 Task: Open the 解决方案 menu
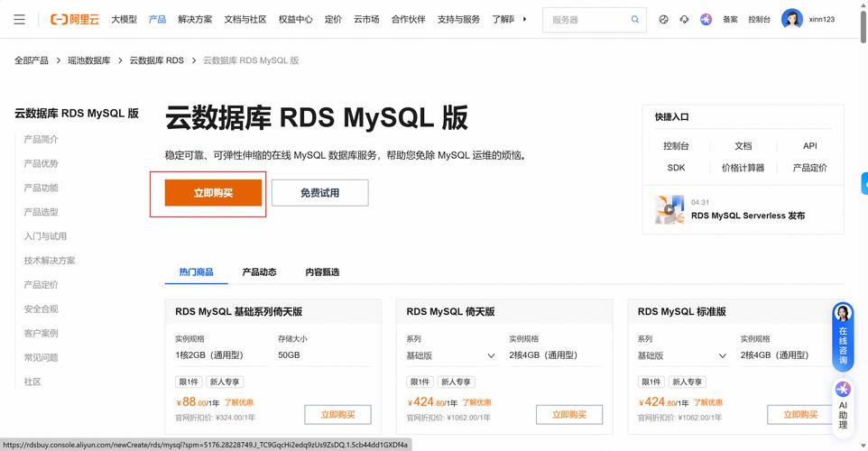click(x=195, y=19)
